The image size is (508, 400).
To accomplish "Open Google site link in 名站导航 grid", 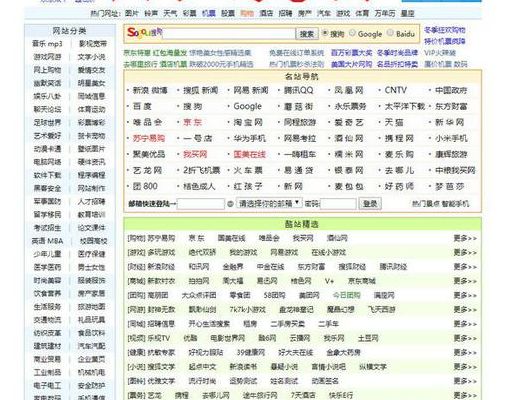I will pos(247,106).
